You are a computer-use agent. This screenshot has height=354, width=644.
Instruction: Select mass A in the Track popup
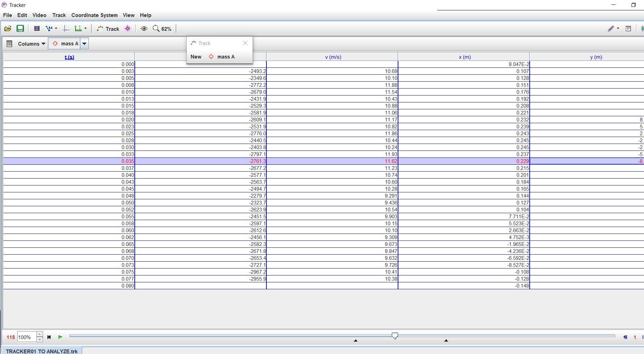click(222, 57)
